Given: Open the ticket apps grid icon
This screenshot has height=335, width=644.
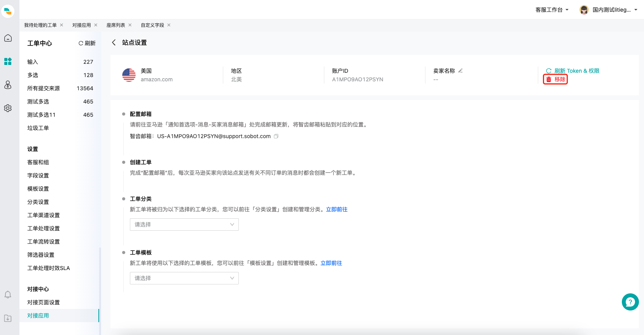Looking at the screenshot, I should coord(8,61).
